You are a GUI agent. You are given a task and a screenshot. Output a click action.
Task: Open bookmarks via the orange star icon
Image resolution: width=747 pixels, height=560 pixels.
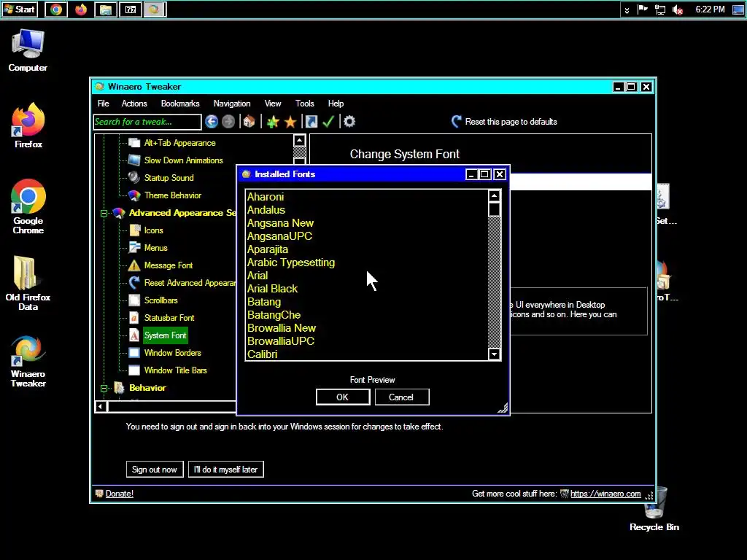[x=290, y=122]
